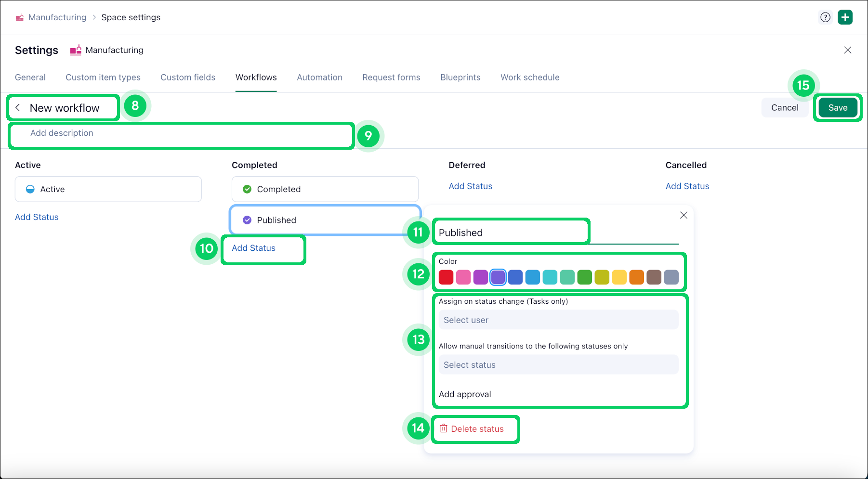Click the Manufacturing space icon in breadcrumb
The image size is (868, 479).
[20, 17]
